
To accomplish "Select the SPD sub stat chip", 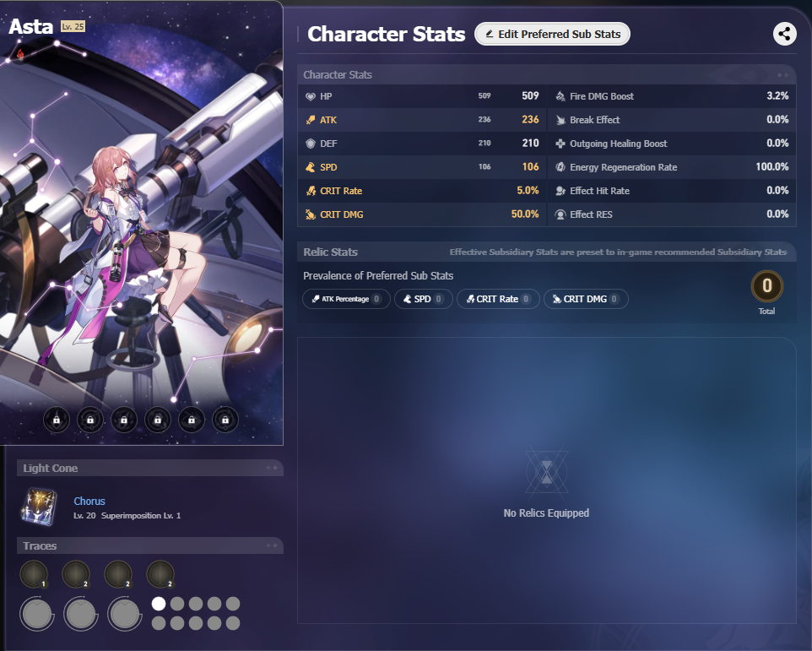I will (x=423, y=299).
